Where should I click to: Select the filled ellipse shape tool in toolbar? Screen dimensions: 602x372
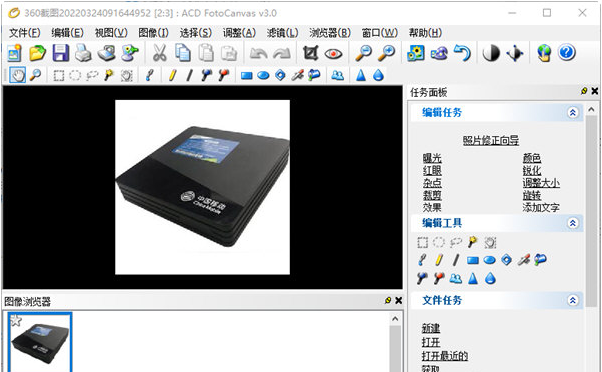click(263, 76)
